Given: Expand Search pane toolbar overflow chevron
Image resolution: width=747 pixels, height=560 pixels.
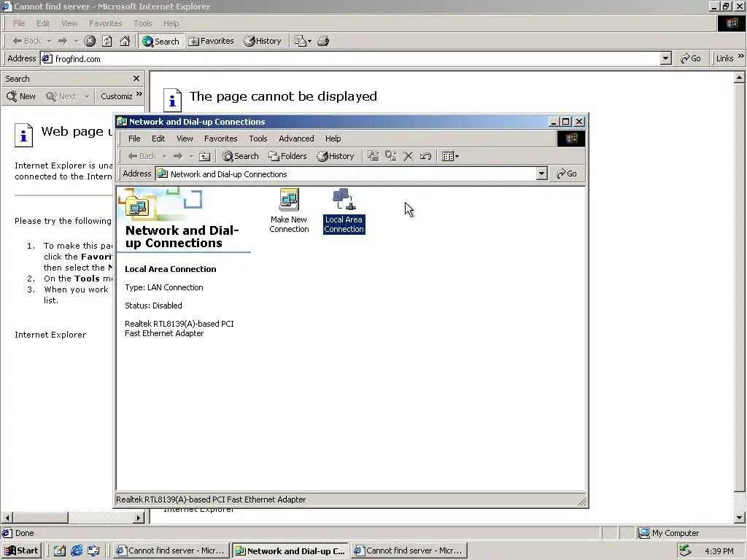Looking at the screenshot, I should click(x=139, y=94).
